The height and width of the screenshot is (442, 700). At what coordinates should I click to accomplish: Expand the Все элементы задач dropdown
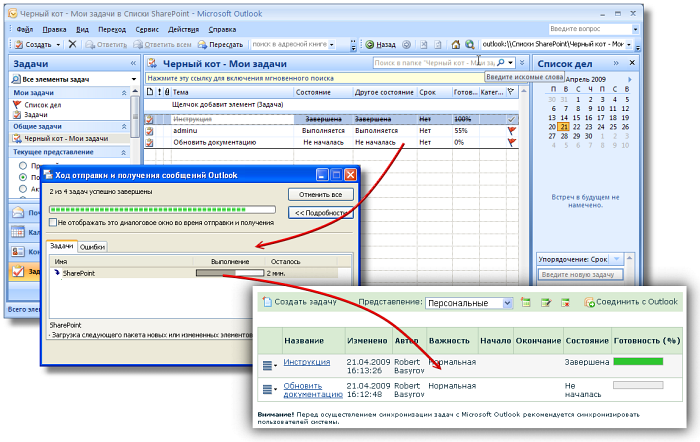pos(132,78)
